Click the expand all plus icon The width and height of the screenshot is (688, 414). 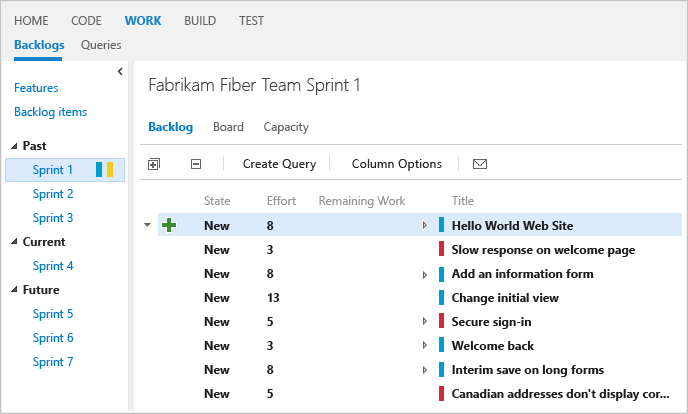(x=154, y=164)
